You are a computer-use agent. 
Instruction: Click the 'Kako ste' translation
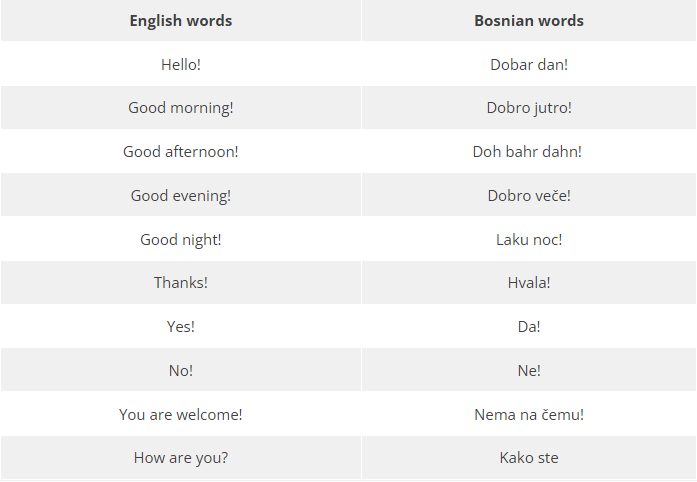click(529, 458)
